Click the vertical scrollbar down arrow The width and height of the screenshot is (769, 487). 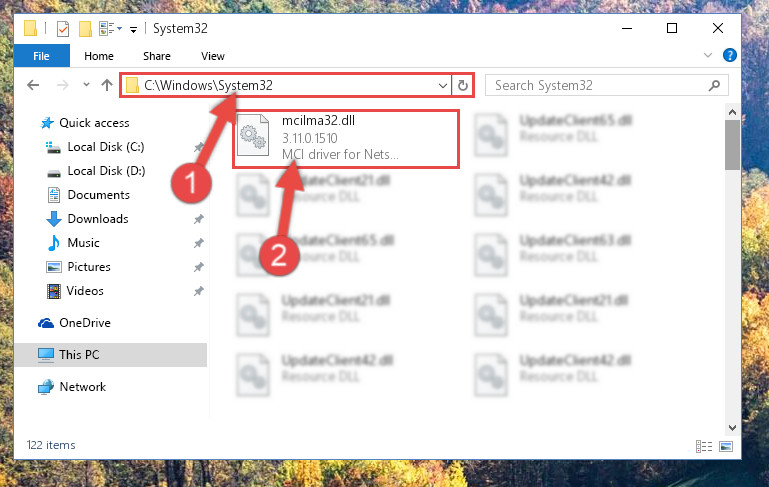pyautogui.click(x=732, y=428)
